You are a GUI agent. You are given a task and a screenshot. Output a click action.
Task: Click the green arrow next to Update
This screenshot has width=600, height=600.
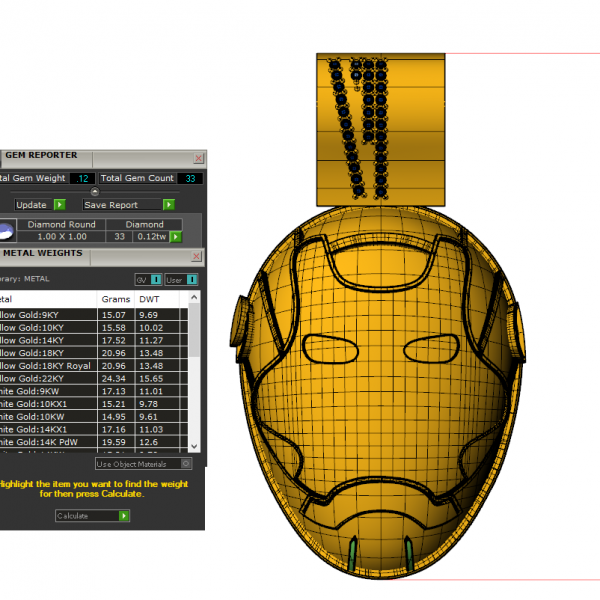click(x=60, y=205)
